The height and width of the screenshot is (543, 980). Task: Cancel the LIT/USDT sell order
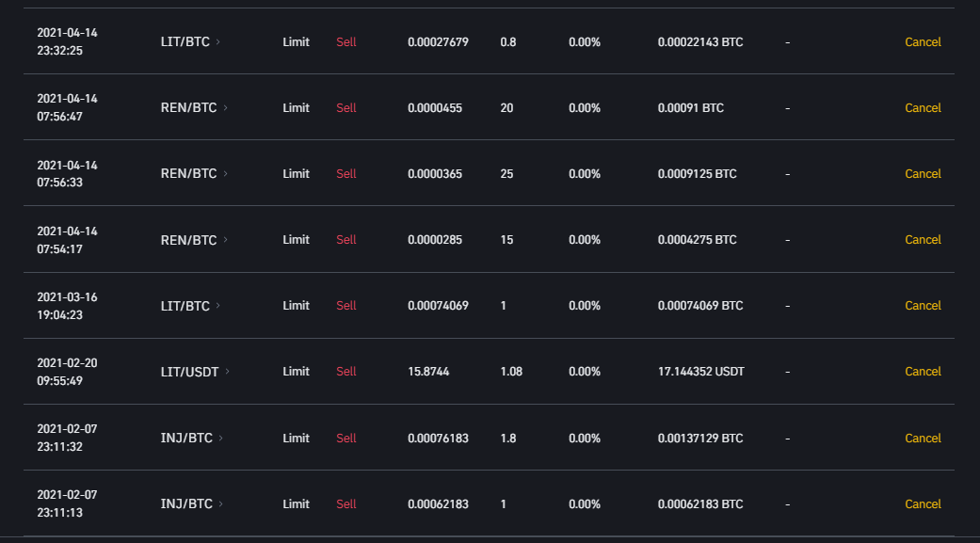click(923, 372)
